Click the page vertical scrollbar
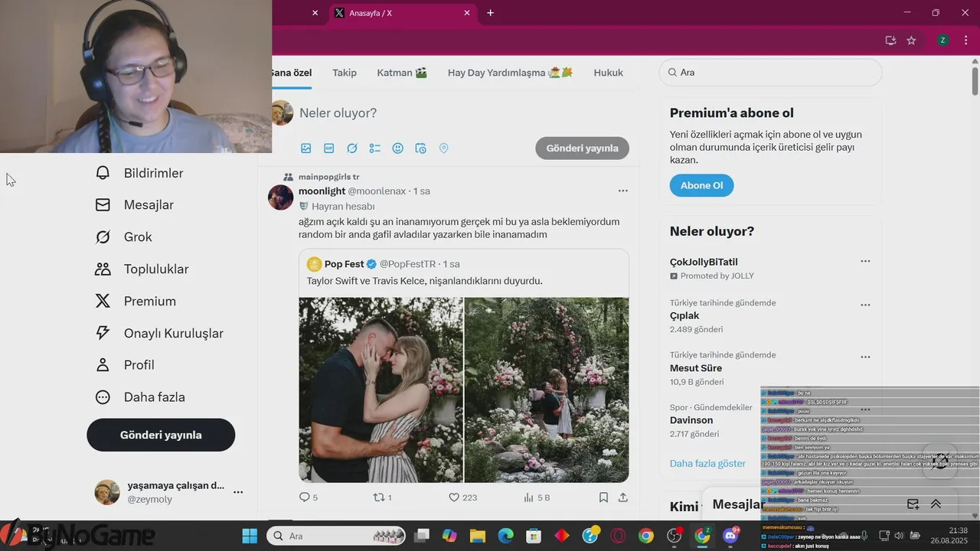 point(975,81)
